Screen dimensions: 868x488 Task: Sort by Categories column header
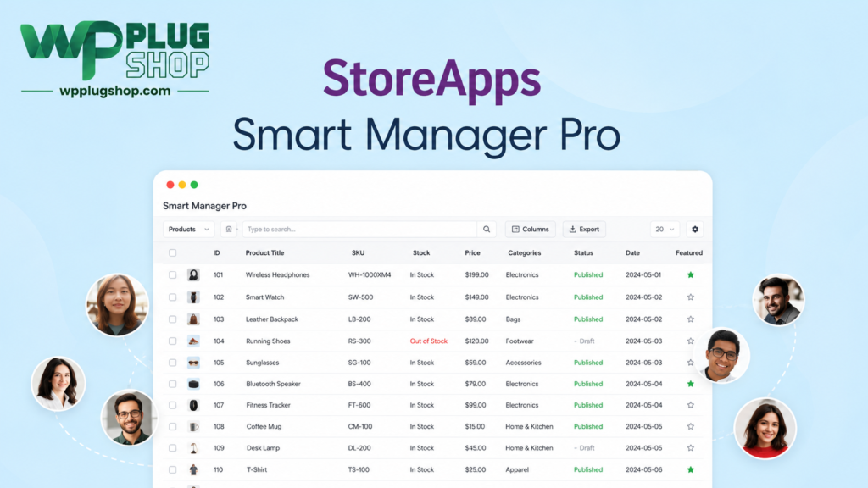(524, 252)
